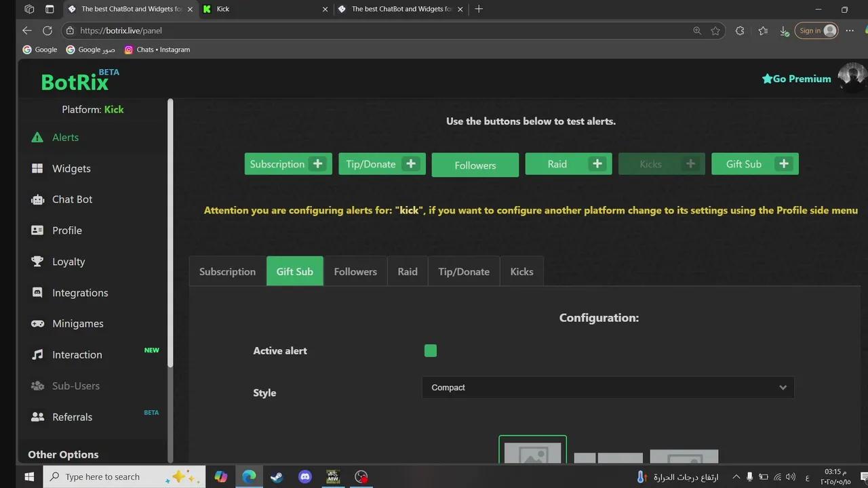The height and width of the screenshot is (488, 868).
Task: Open Steam from the taskbar
Action: (x=277, y=476)
